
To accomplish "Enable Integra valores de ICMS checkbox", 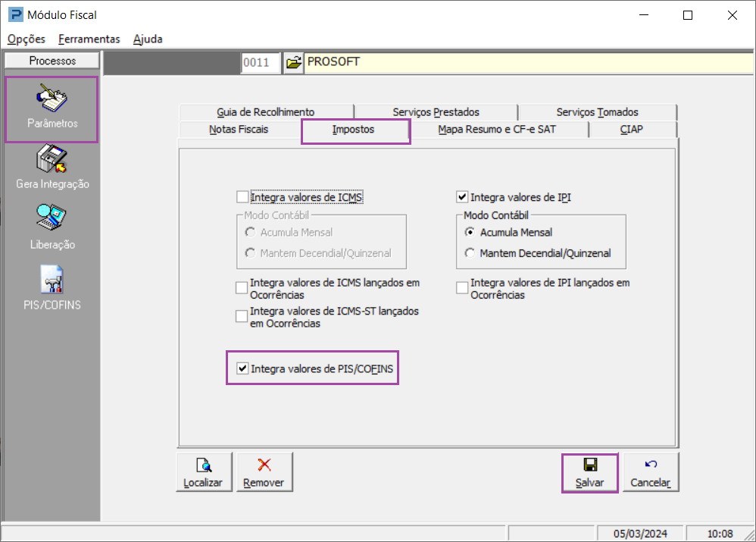I will (242, 197).
